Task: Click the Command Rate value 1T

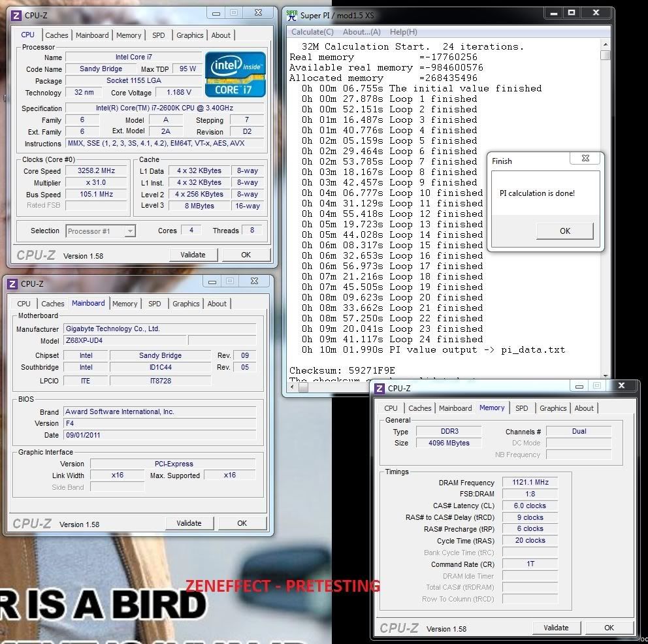Action: (x=530, y=564)
